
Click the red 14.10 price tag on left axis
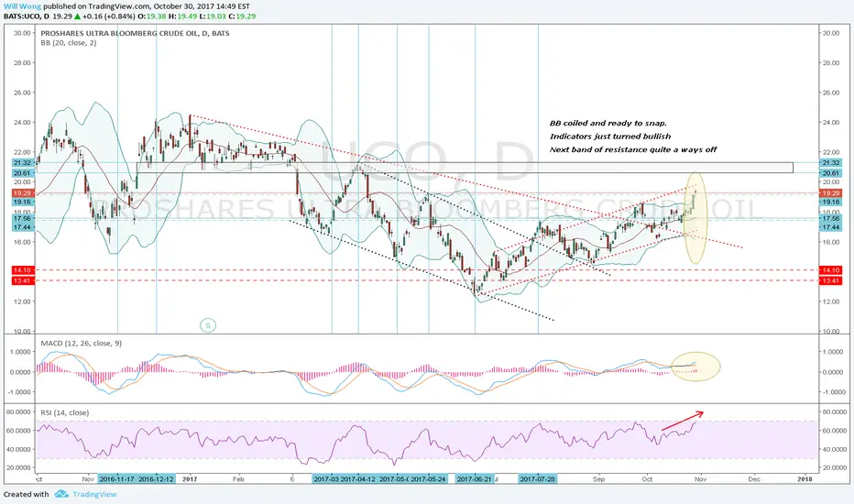pos(22,269)
